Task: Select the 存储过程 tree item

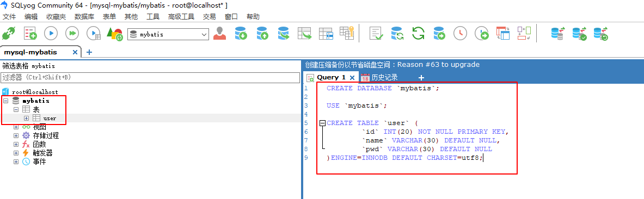Action: tap(46, 135)
